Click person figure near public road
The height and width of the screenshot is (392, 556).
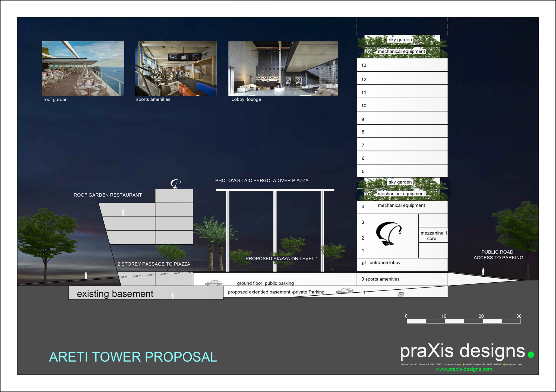click(x=483, y=271)
